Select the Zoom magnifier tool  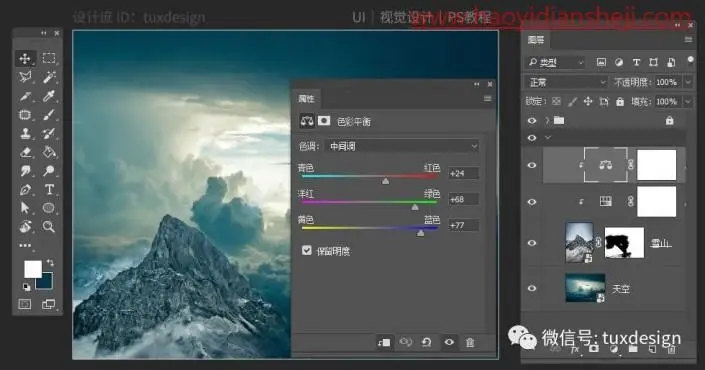click(49, 227)
